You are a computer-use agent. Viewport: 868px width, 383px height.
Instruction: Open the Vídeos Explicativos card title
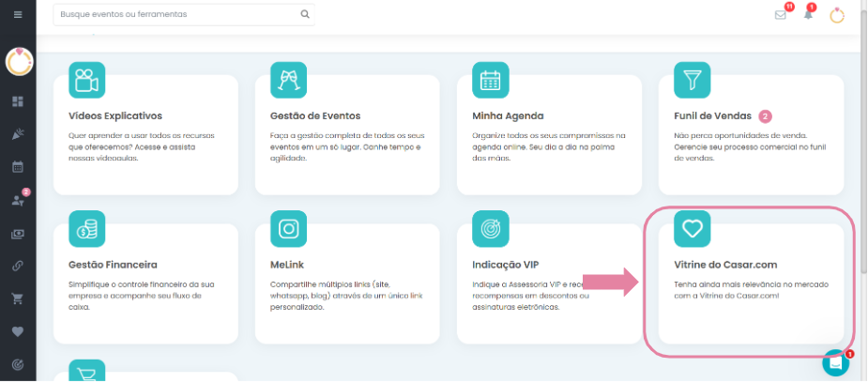[115, 116]
